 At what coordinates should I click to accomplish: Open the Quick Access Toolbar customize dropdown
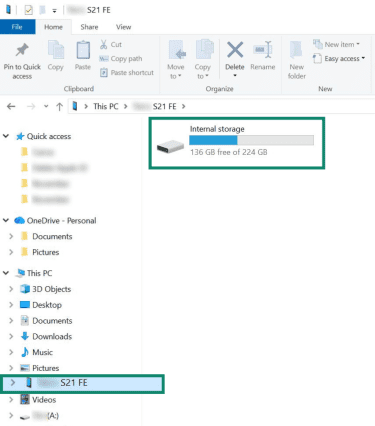point(54,11)
